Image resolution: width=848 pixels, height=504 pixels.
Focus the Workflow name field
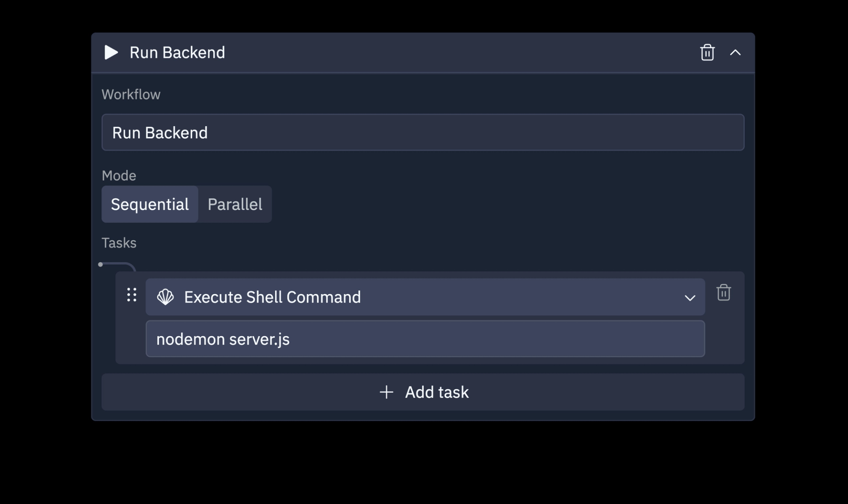point(423,132)
